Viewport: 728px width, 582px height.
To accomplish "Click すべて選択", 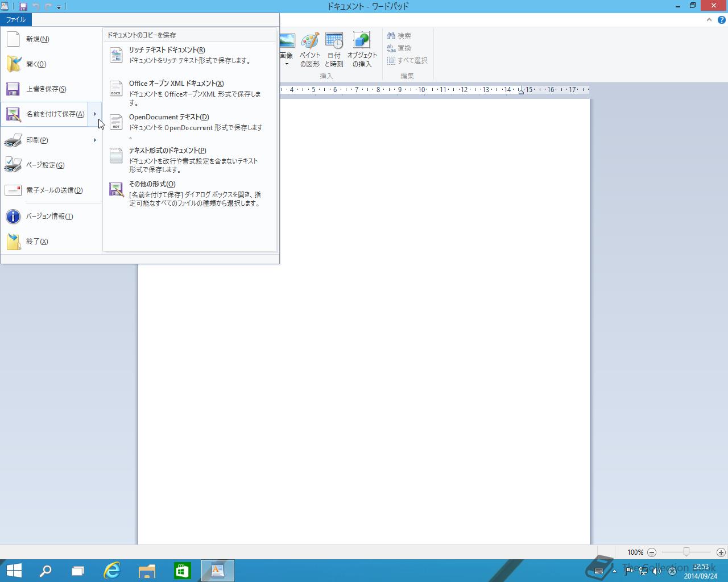I will (407, 60).
